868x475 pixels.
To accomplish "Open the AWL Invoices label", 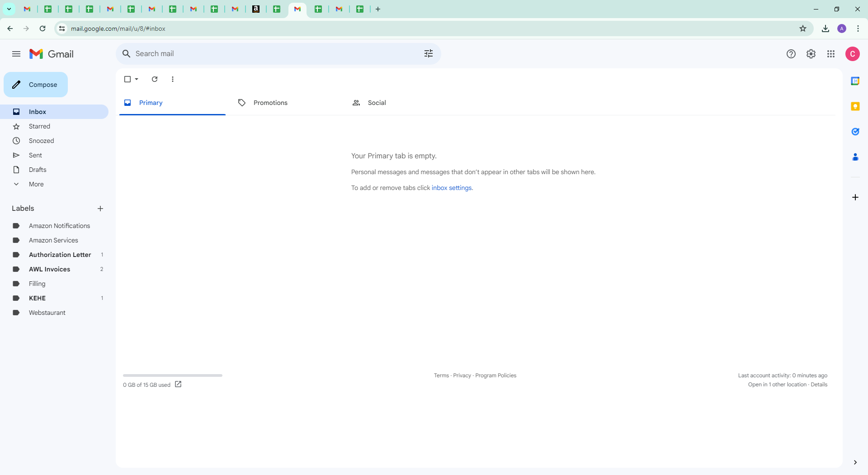I will coord(54,269).
